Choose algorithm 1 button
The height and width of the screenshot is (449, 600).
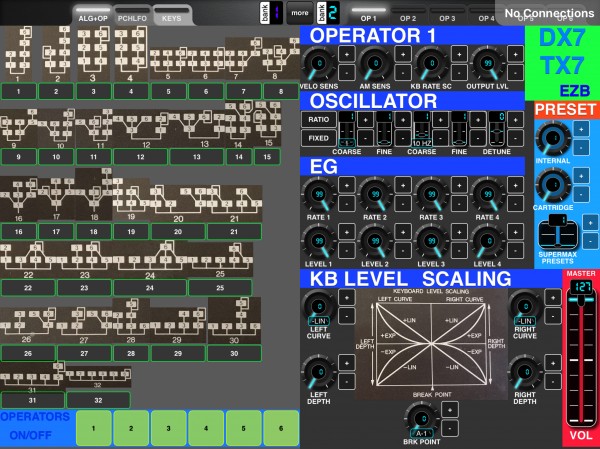pos(19,92)
